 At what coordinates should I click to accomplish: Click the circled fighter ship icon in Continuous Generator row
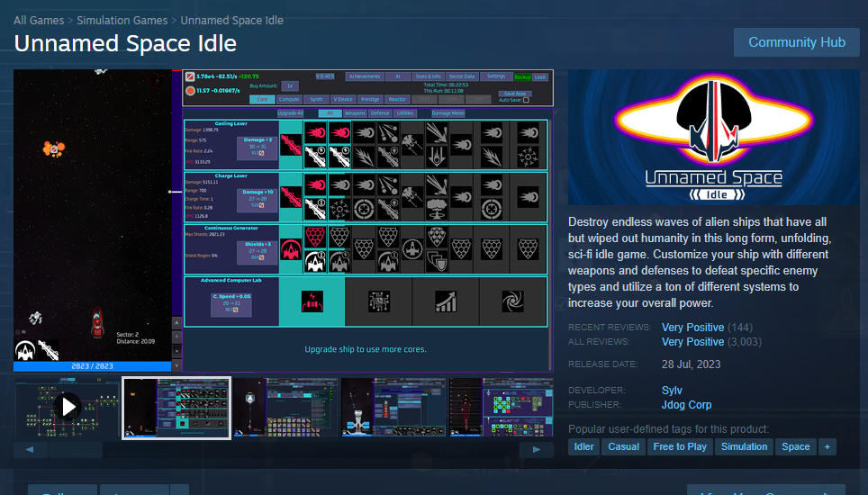(x=412, y=249)
